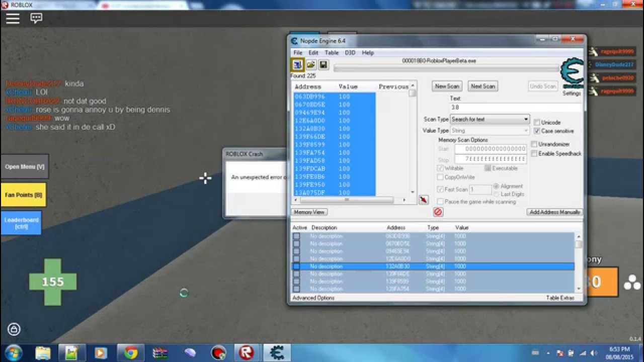This screenshot has height=362, width=644.
Task: Click the address table vertical scrollbar
Action: pyautogui.click(x=578, y=262)
